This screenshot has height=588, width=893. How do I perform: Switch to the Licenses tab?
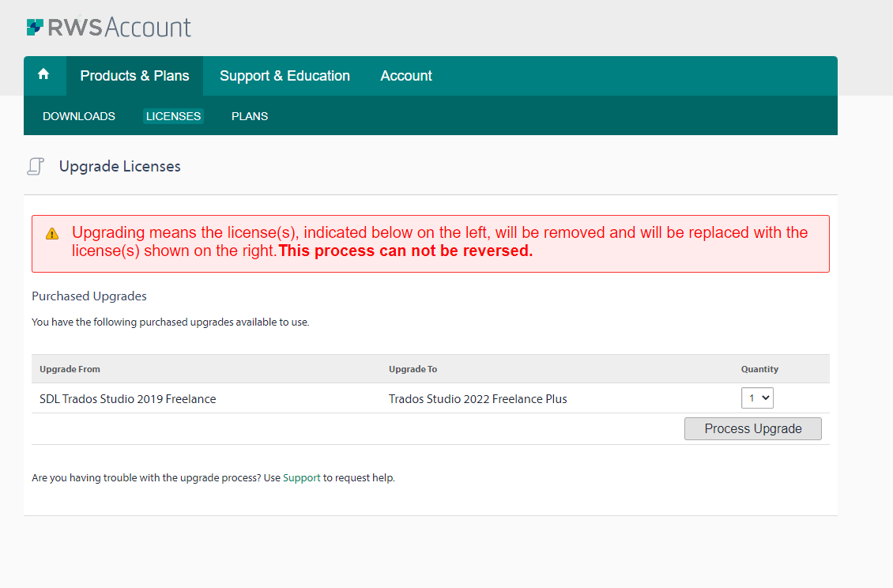pyautogui.click(x=173, y=115)
